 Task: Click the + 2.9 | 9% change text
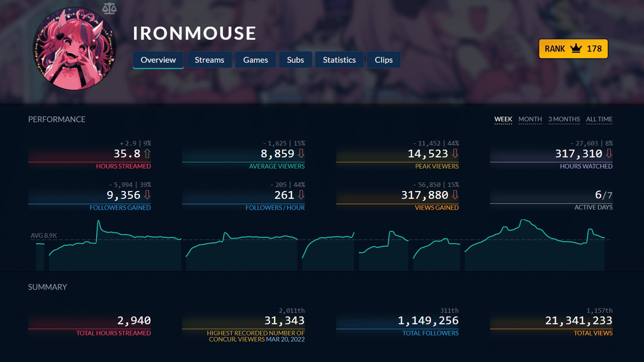(135, 143)
